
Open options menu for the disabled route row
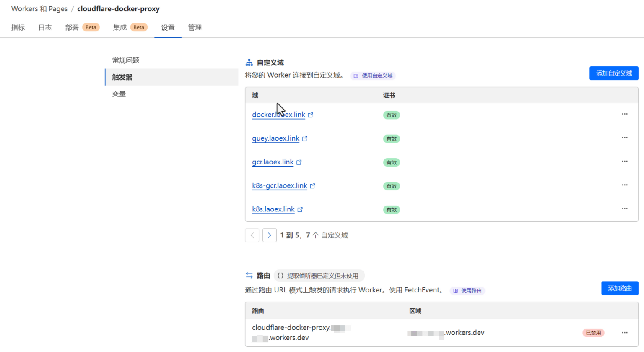tap(624, 332)
